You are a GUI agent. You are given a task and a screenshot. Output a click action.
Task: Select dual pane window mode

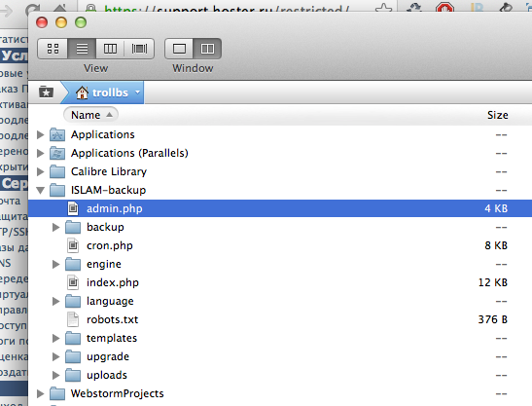tap(207, 49)
